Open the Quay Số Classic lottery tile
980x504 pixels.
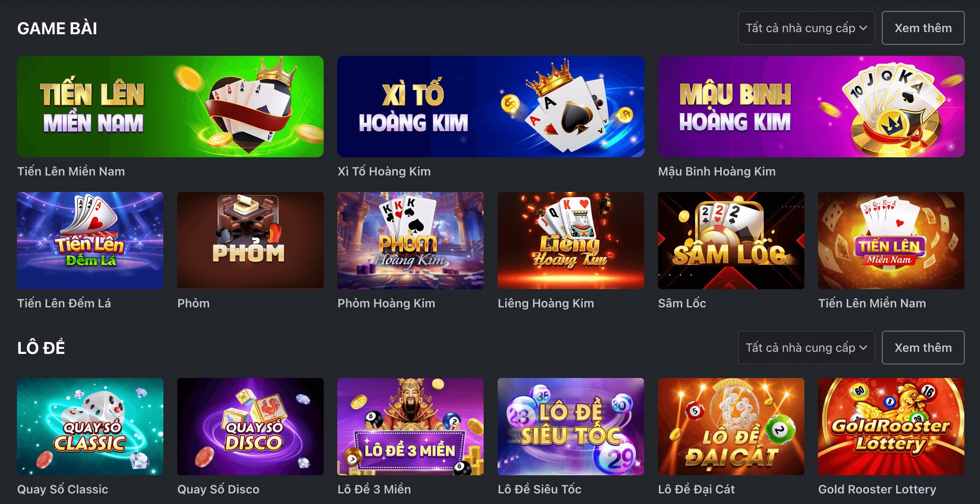(x=90, y=427)
